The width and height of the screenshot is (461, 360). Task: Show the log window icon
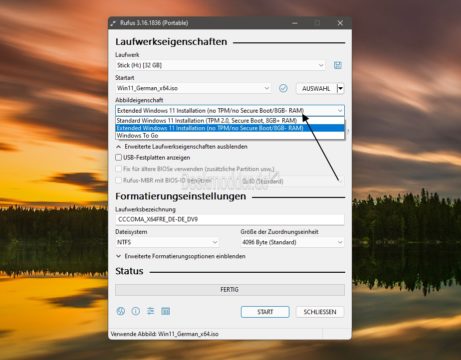[166, 311]
